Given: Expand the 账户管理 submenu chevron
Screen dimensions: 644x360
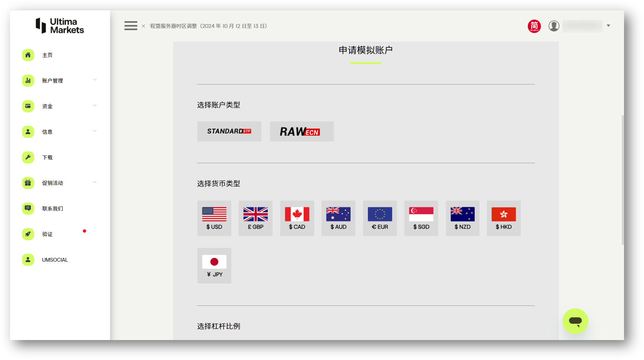Looking at the screenshot, I should pyautogui.click(x=95, y=80).
